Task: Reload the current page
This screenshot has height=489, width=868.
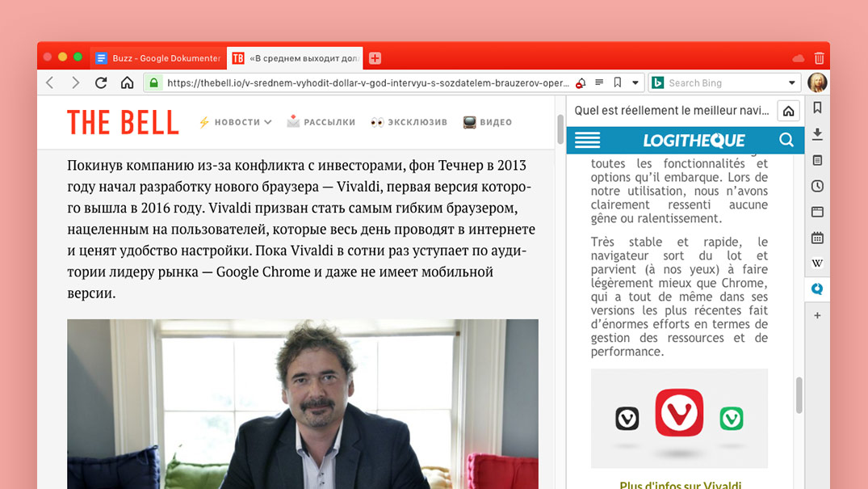Action: pyautogui.click(x=101, y=83)
